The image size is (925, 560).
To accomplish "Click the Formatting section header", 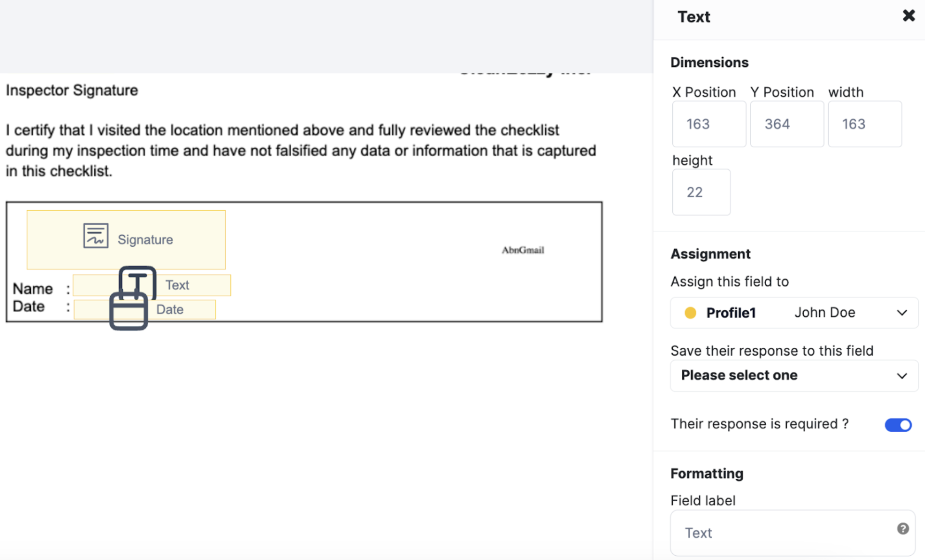I will click(707, 473).
